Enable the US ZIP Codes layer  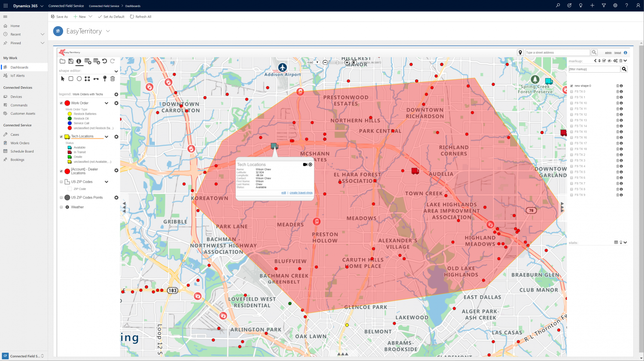click(61, 181)
